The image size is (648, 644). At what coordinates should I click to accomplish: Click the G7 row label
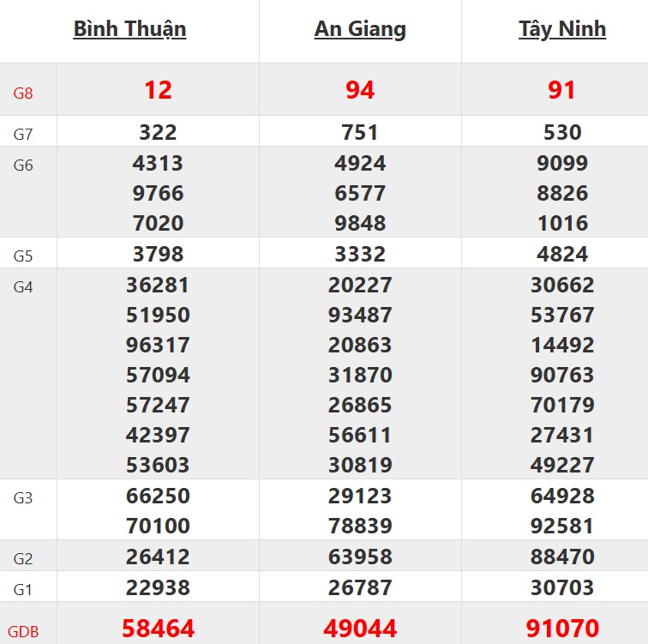tap(23, 134)
